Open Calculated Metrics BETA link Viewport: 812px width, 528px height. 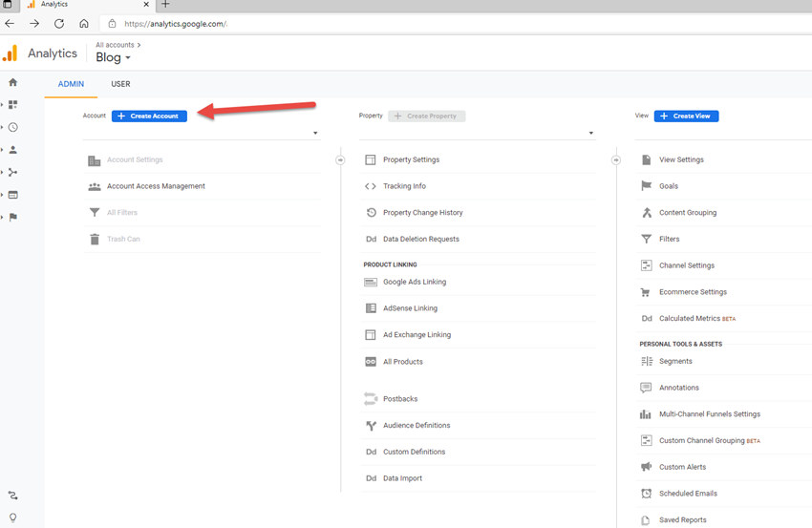pyautogui.click(x=697, y=318)
